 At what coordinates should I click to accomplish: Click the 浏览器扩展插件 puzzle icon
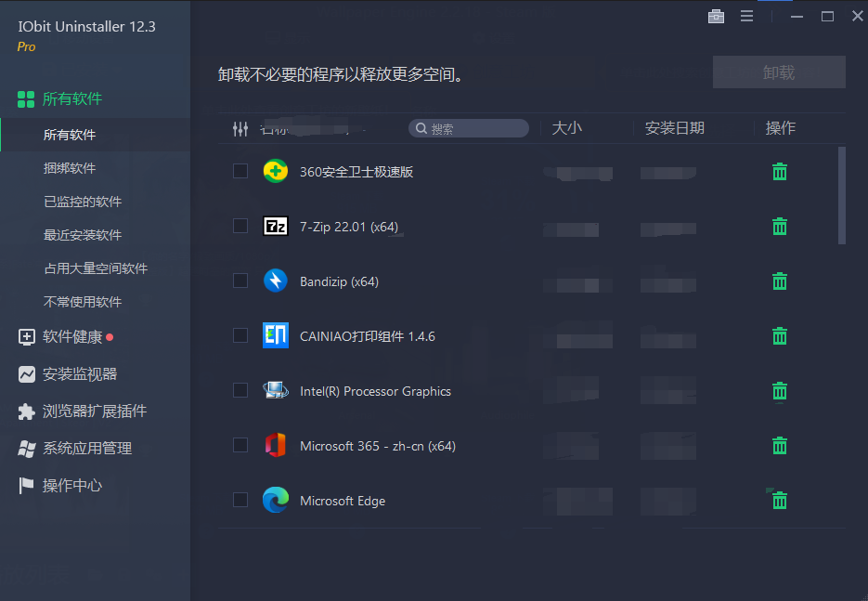pyautogui.click(x=26, y=412)
